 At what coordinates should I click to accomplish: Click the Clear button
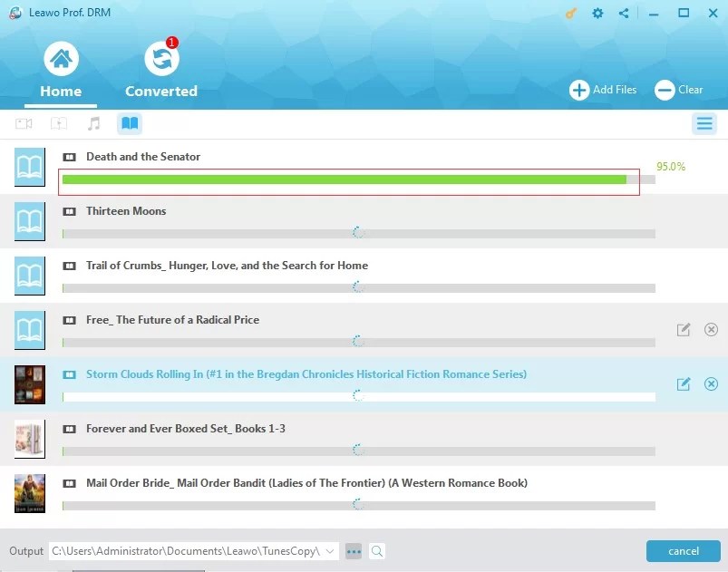[679, 90]
